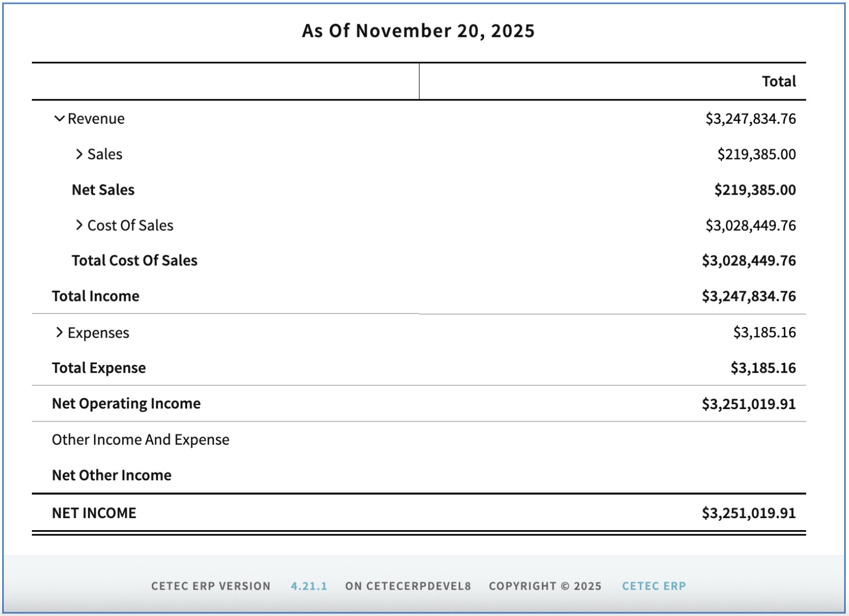Expand the Cost Of Sales chevron
The image size is (849, 616).
point(79,225)
